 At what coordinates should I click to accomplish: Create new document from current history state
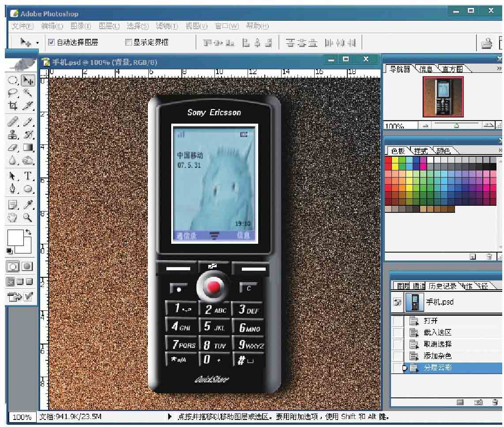click(460, 402)
